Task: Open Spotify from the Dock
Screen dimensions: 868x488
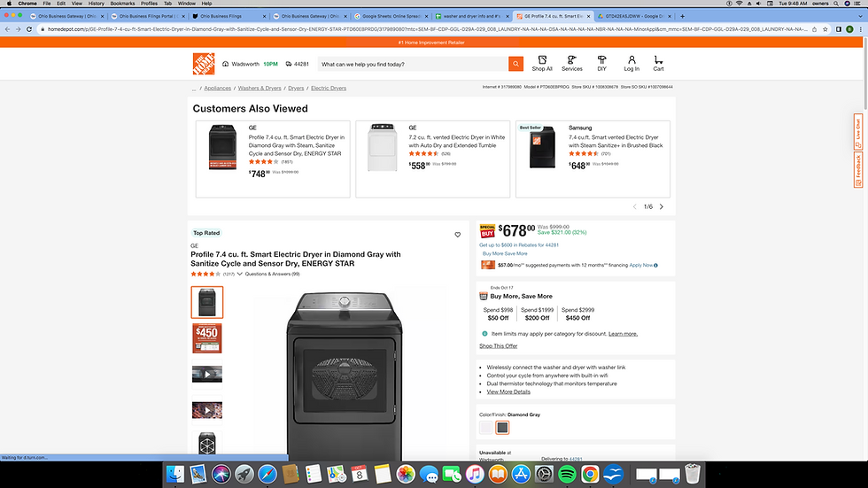Action: coord(569,475)
